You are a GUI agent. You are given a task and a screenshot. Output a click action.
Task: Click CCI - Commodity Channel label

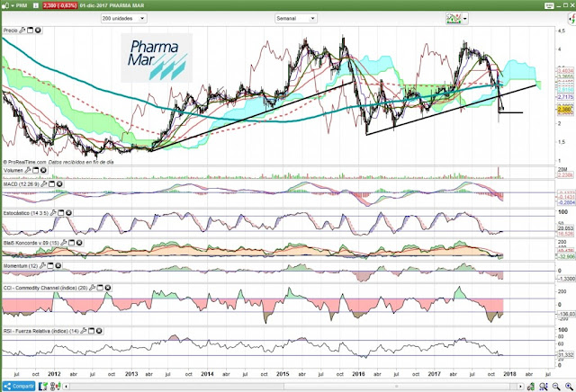(x=46, y=288)
